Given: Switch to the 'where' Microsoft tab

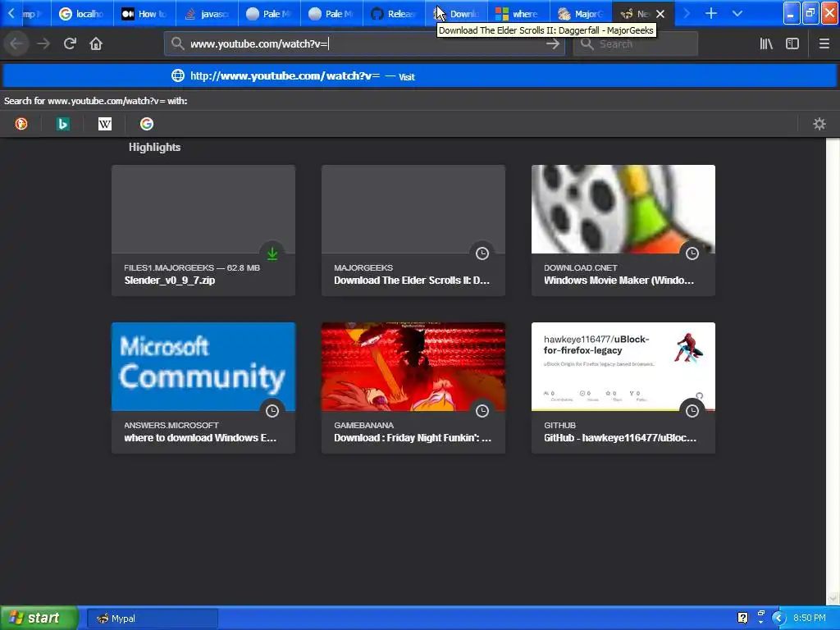Looking at the screenshot, I should 518,13.
